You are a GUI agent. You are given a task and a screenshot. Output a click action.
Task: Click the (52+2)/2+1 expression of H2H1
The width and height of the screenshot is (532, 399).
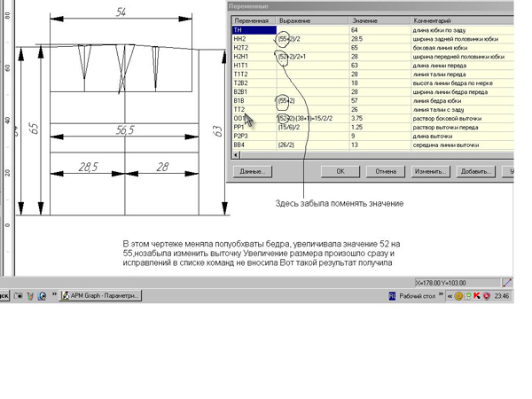292,57
